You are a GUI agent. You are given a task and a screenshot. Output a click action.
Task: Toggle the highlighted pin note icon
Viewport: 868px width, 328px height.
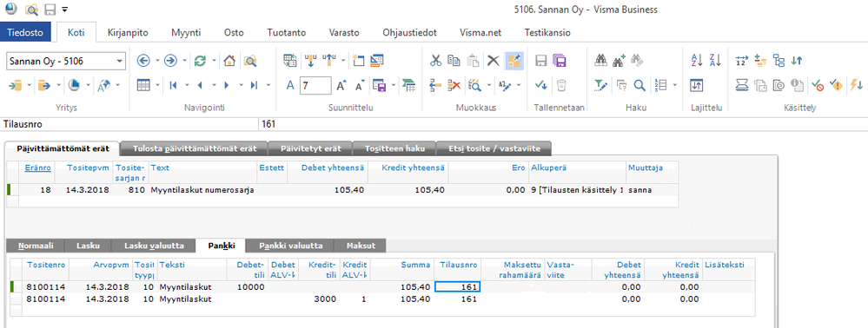click(514, 61)
